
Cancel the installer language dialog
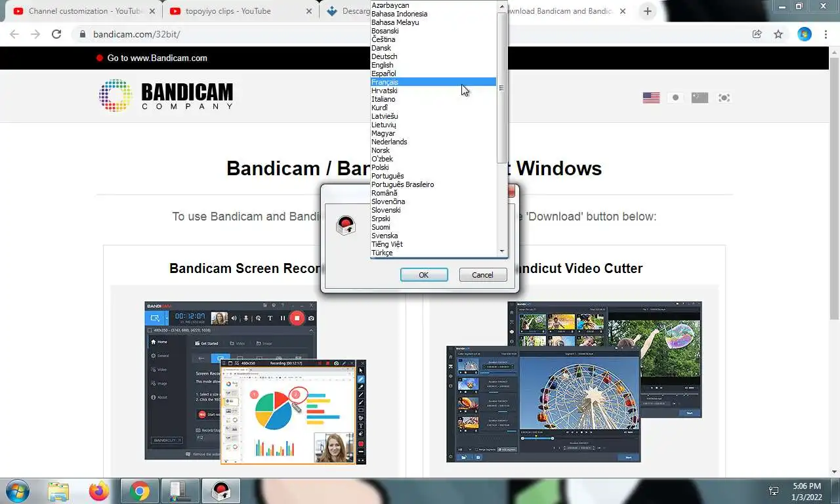[x=482, y=275]
